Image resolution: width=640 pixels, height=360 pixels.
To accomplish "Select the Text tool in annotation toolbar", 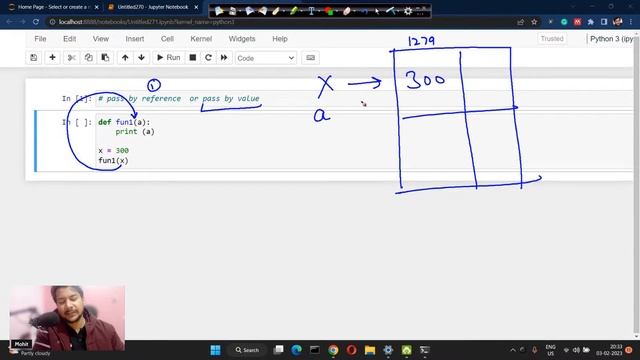I will [311, 11].
